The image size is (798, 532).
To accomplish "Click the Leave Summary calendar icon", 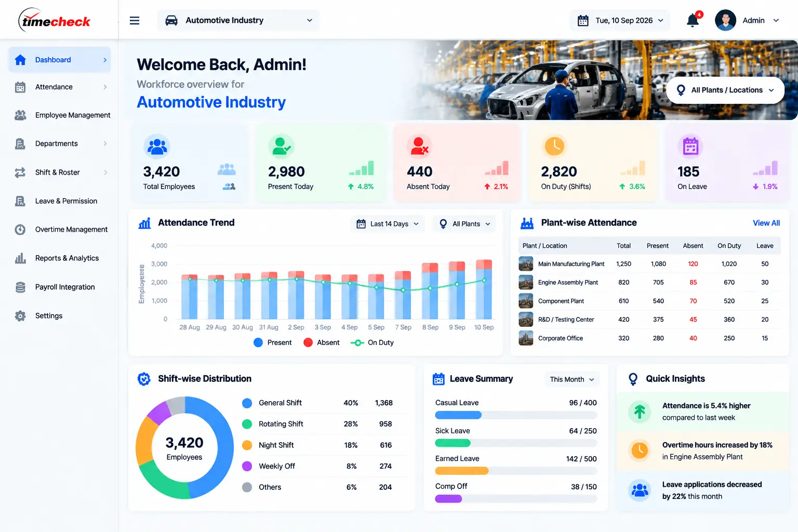I will 438,379.
